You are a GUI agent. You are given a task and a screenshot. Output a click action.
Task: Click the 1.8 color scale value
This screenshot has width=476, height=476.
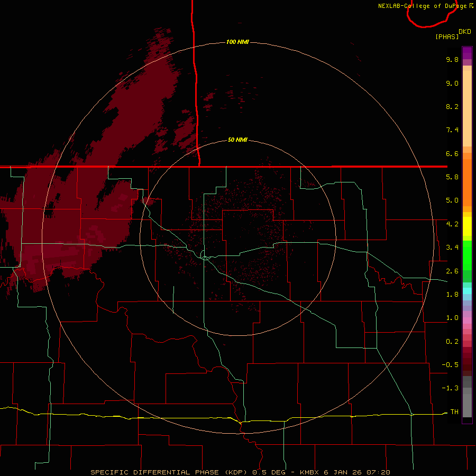click(452, 295)
